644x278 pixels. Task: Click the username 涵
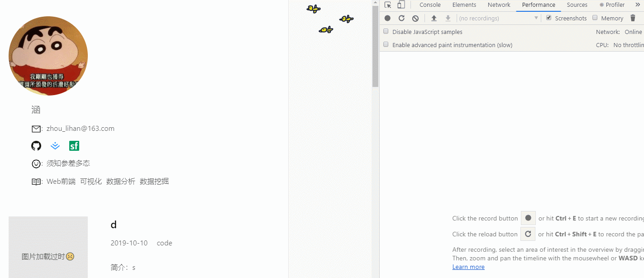(36, 110)
